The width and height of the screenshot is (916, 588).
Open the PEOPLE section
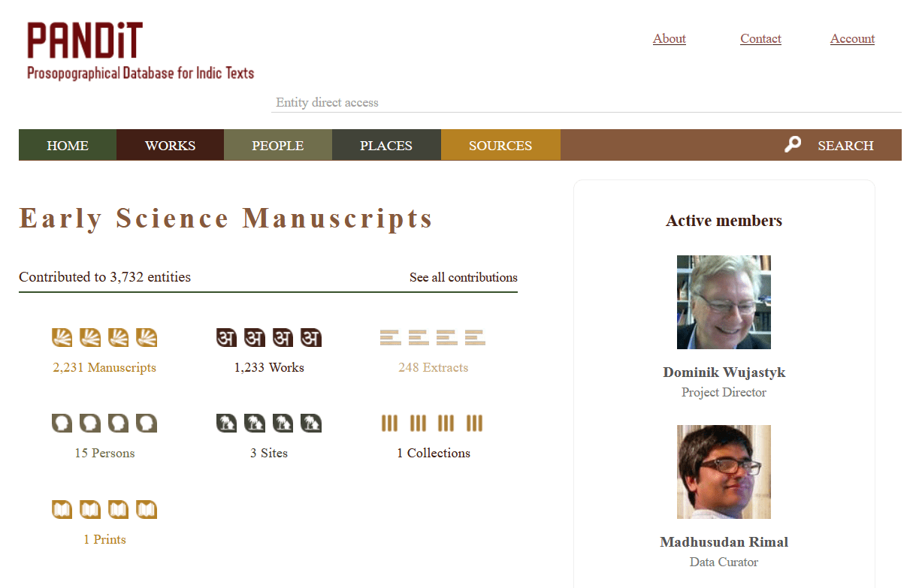(x=277, y=145)
